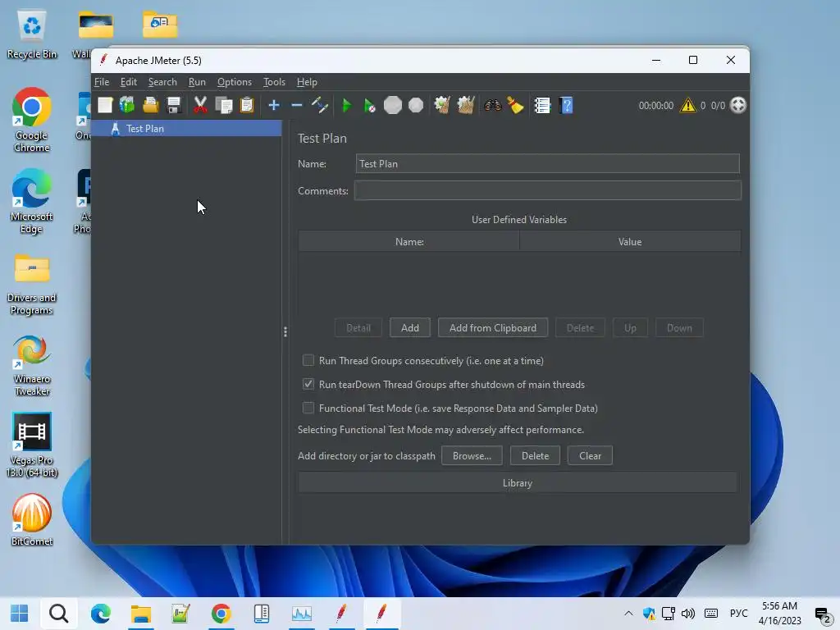Click the New test plan toolbar icon
840x630 pixels.
click(x=105, y=105)
